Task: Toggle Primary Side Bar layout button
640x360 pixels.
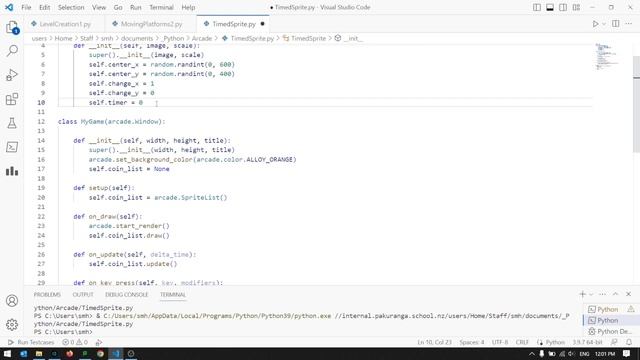Action: click(x=537, y=7)
